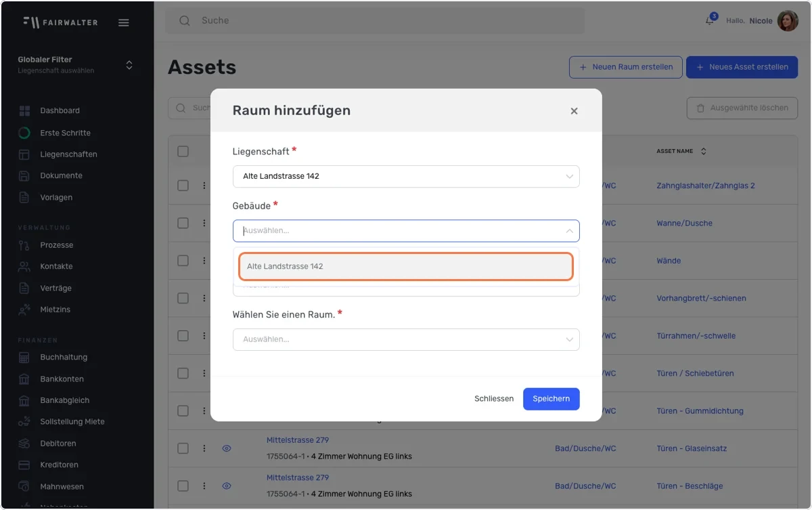Click the Vorlagen sidebar icon

24,197
